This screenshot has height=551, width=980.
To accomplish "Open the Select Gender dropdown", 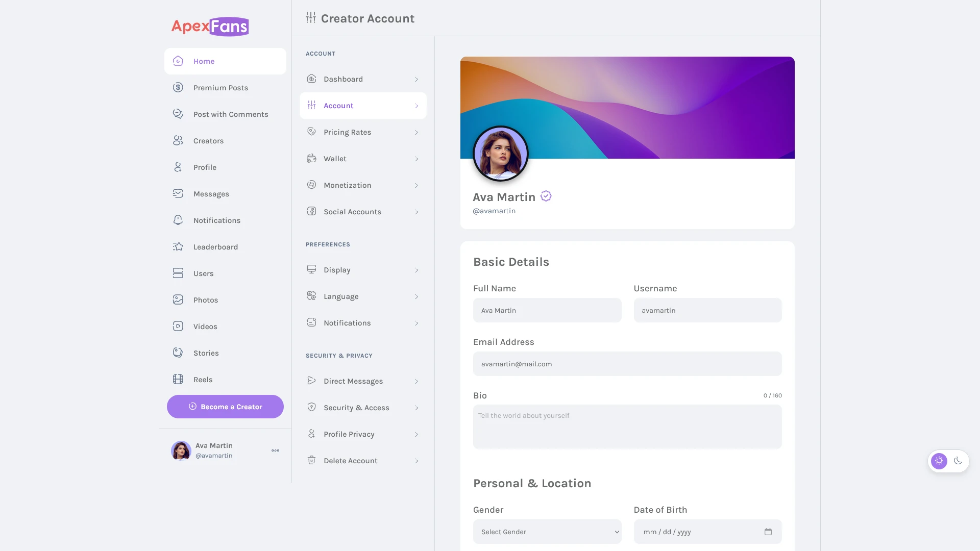I will click(x=547, y=532).
